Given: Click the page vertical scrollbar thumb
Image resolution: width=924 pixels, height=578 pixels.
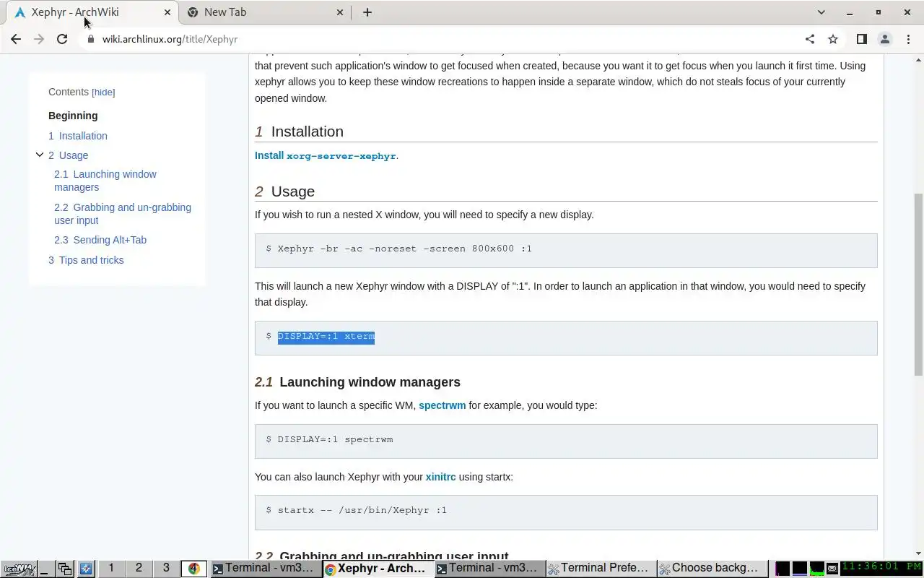Looking at the screenshot, I should [x=918, y=284].
